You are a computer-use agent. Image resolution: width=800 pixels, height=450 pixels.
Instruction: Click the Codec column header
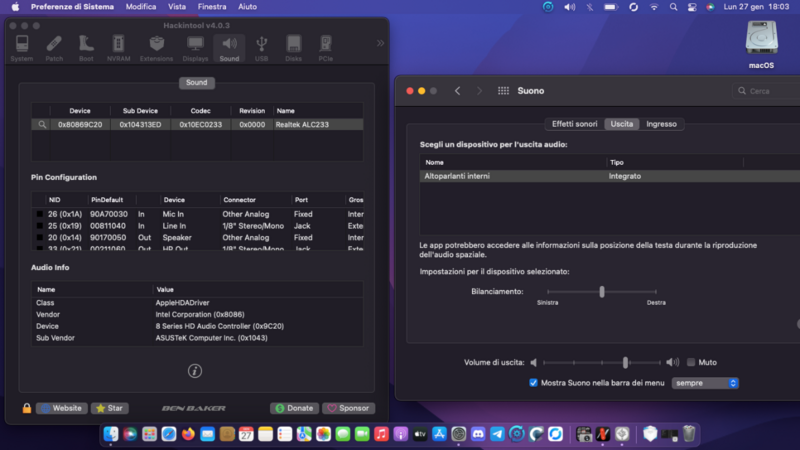[200, 111]
